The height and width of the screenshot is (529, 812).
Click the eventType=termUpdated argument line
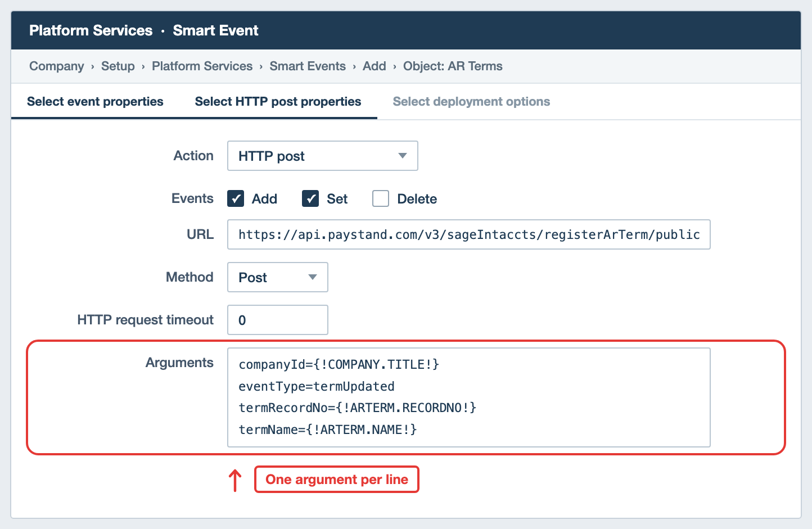[x=317, y=386]
